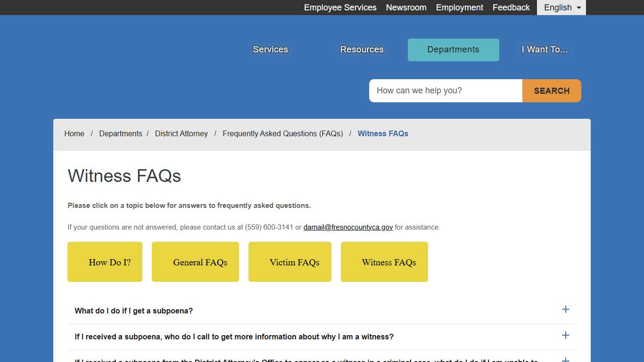This screenshot has height=362, width=644.
Task: Open the "I Want To..." menu
Action: click(545, 49)
